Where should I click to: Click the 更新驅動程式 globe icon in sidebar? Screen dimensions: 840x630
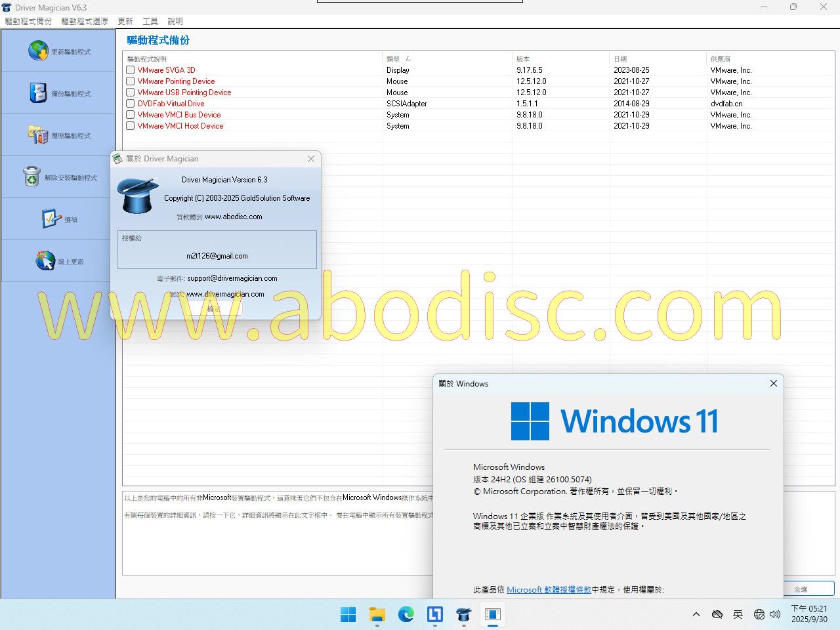point(39,51)
